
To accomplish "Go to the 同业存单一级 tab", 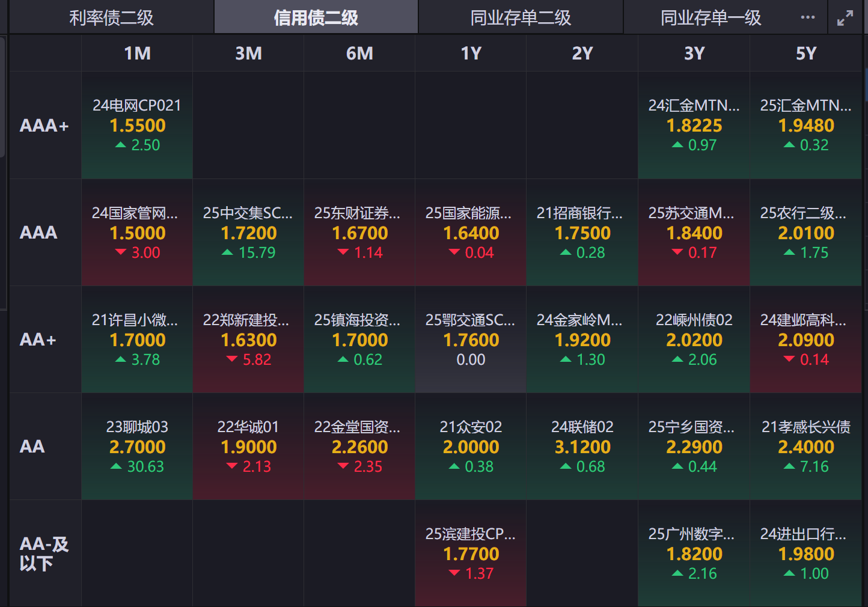I will 711,17.
